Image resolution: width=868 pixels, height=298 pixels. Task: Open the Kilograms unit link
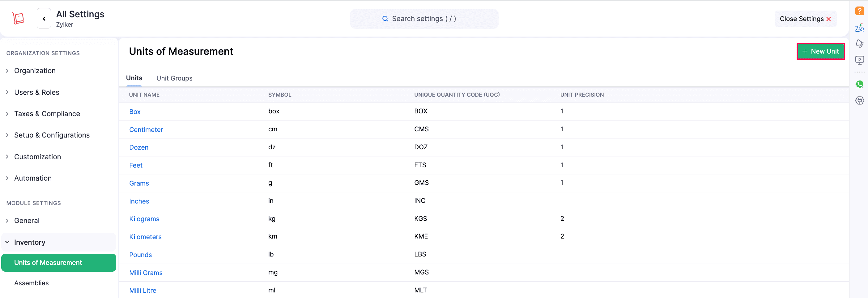pyautogui.click(x=144, y=219)
